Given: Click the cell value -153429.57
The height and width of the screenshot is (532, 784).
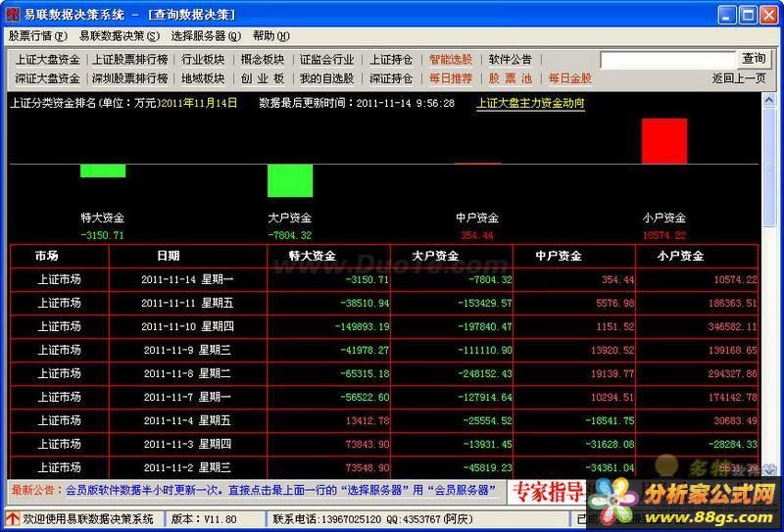Looking at the screenshot, I should pyautogui.click(x=485, y=304).
